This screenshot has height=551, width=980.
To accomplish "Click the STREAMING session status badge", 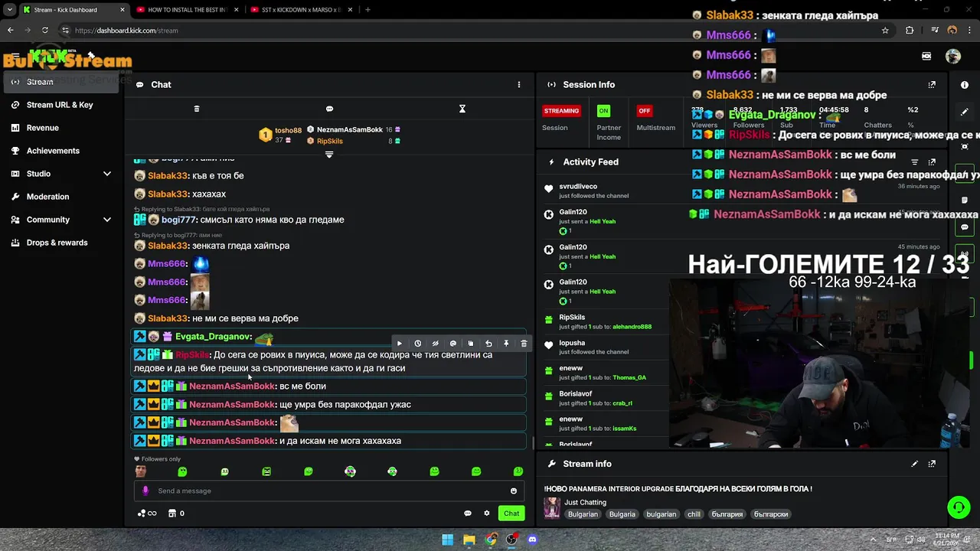I will point(561,111).
